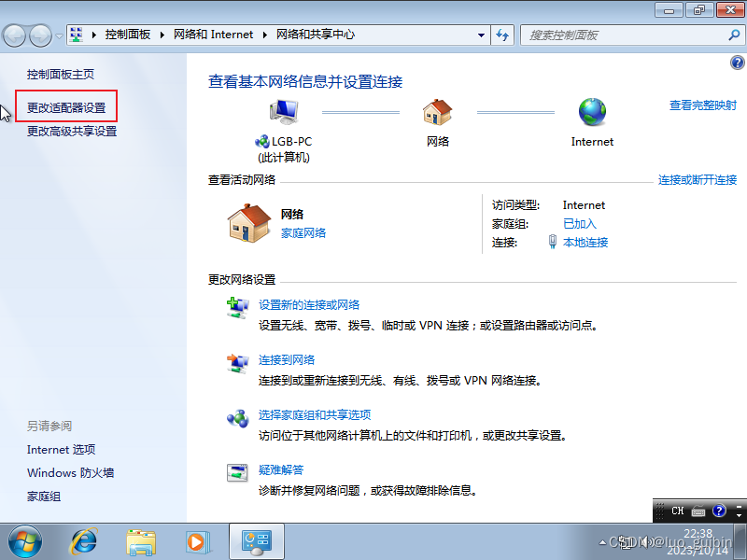Click 设置新的连接或网络
This screenshot has height=560, width=747.
tap(309, 305)
